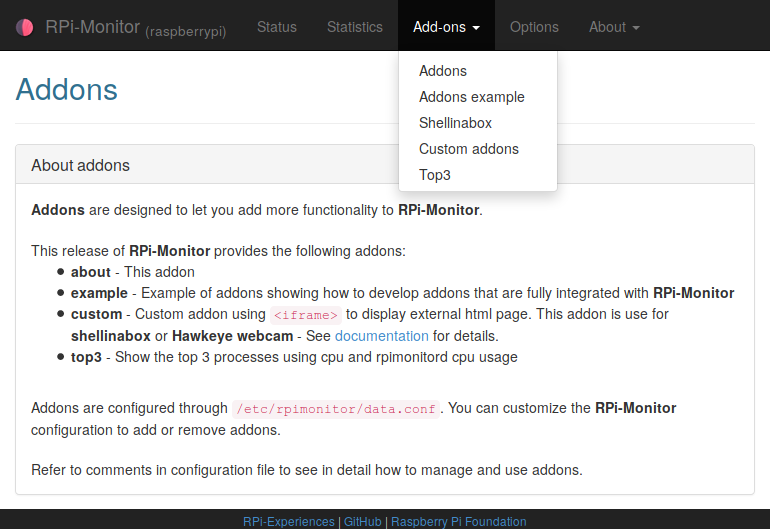Click the Addons page heading
The height and width of the screenshot is (529, 770).
click(67, 89)
